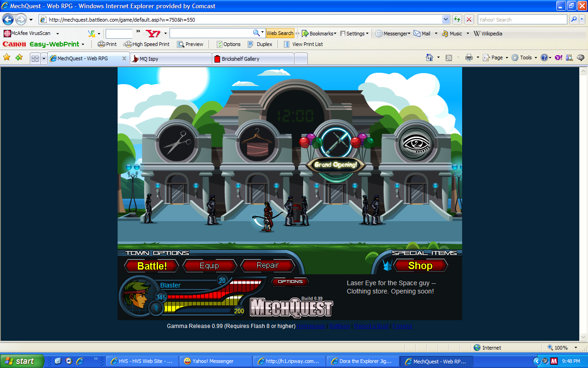Switch to the Brickshelf Gallery tab

(253, 59)
